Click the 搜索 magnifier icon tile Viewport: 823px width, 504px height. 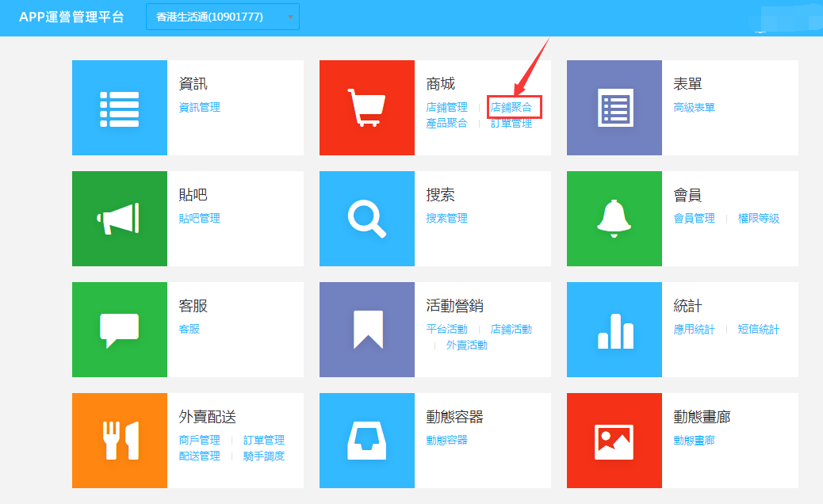pos(367,219)
